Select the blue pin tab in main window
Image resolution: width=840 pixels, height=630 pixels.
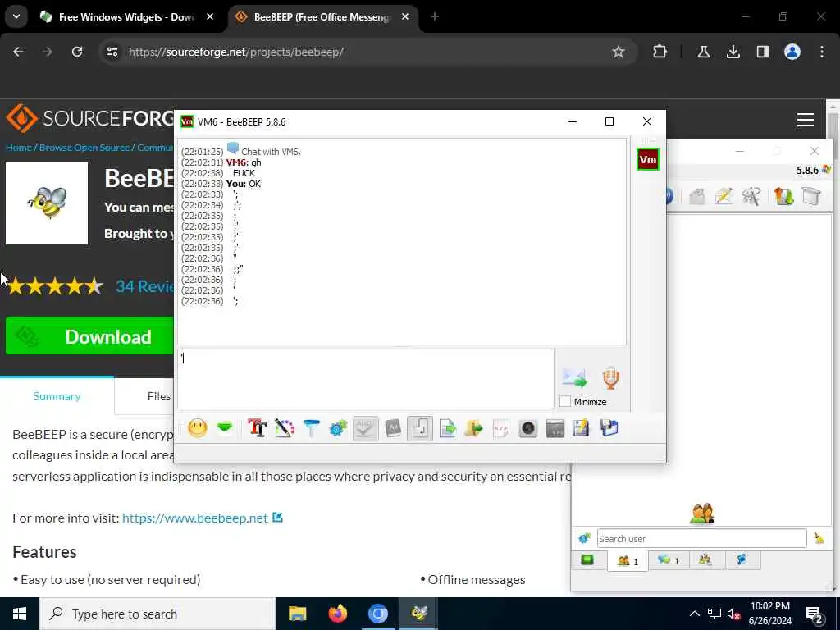click(742, 560)
